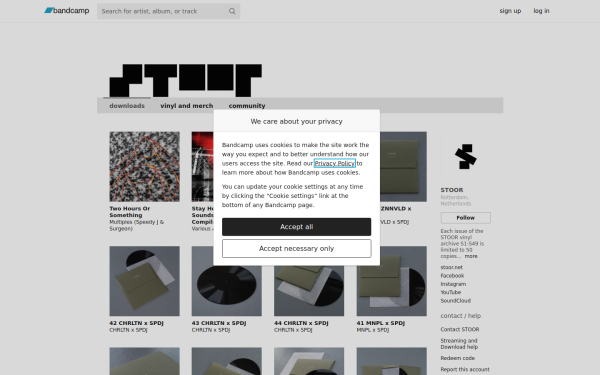Screen dimensions: 600x375
Task: Click the 44 CHRLTN x SPDJ title
Action: pos(301,323)
